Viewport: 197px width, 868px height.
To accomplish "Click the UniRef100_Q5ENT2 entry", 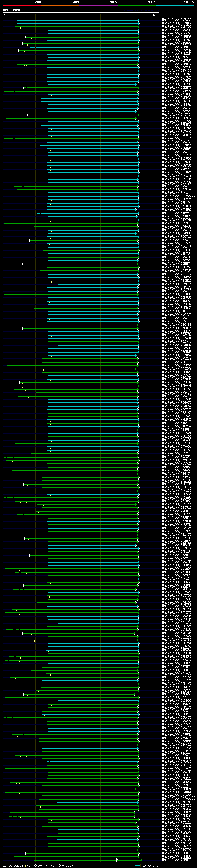I will click(x=176, y=88).
